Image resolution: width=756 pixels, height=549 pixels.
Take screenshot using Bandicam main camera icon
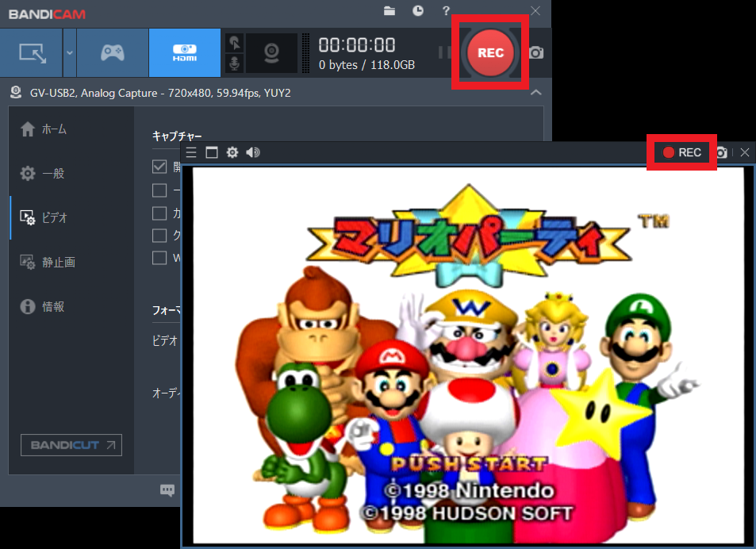point(536,52)
